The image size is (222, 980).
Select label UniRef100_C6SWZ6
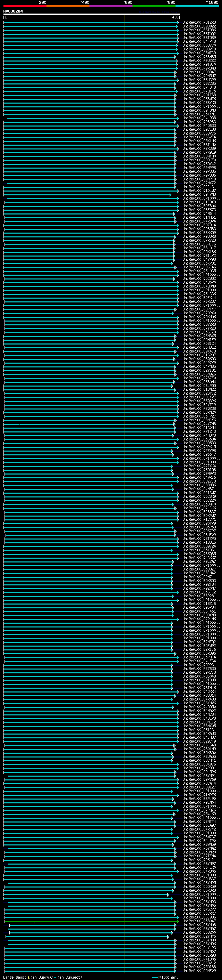(x=199, y=99)
